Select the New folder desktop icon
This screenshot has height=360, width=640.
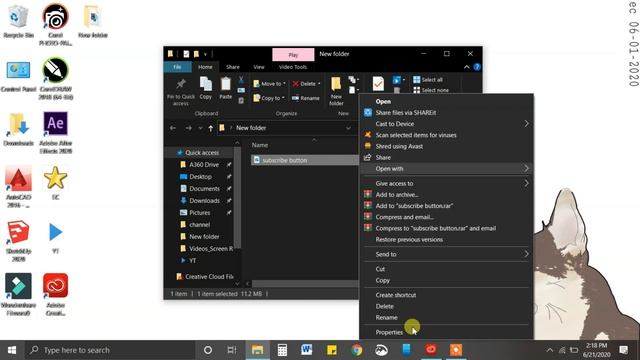pos(93,21)
